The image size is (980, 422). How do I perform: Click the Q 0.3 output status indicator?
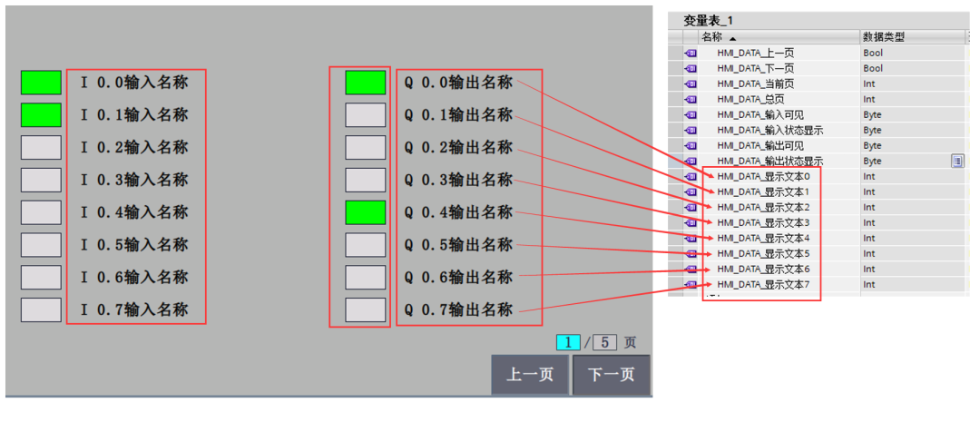(366, 180)
